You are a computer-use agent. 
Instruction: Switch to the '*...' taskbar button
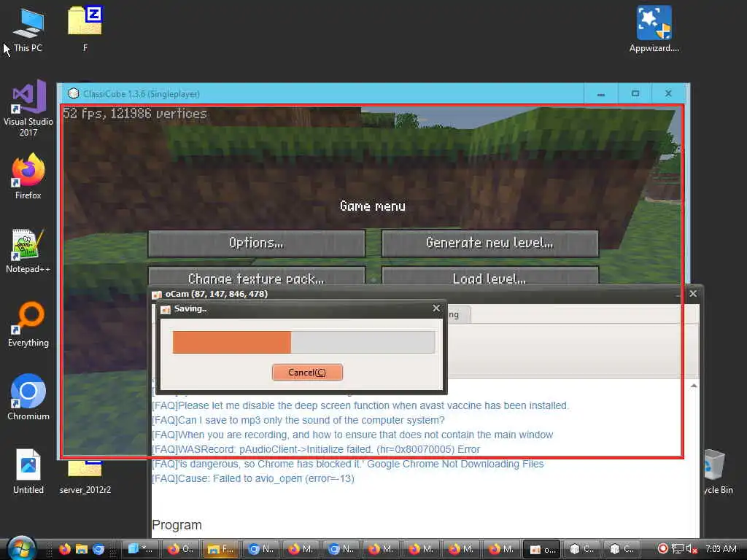tap(140, 549)
